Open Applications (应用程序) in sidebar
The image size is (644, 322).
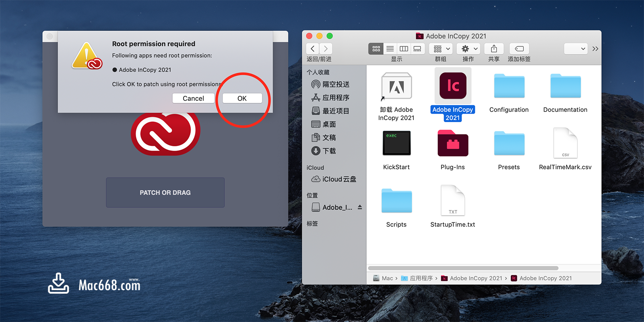pyautogui.click(x=331, y=98)
